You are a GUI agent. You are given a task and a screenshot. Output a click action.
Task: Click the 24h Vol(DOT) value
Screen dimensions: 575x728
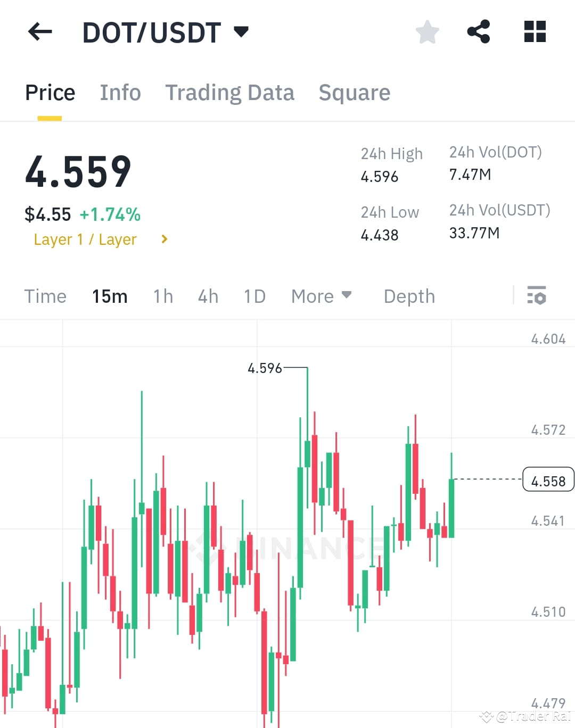[x=470, y=174]
